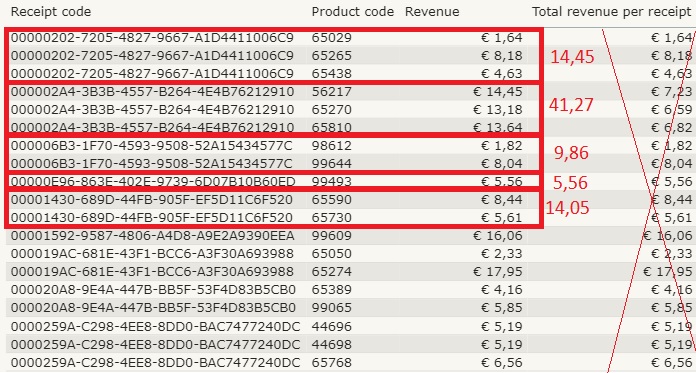Click Revenue column € 1,64 for product 65029

click(x=502, y=38)
